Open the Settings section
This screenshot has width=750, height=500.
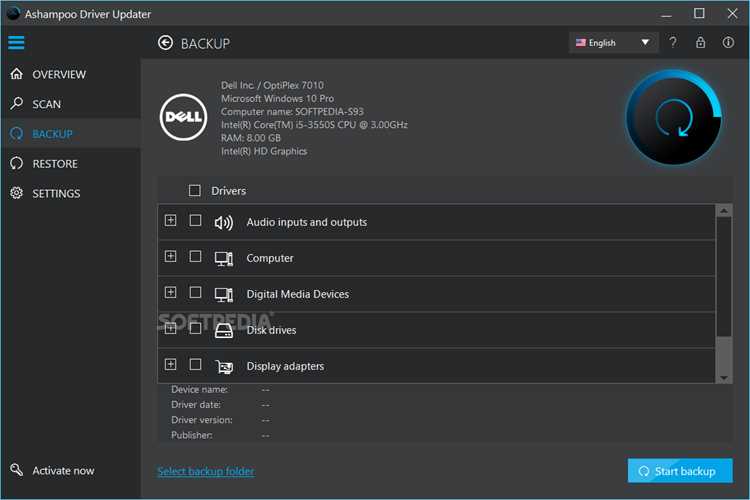71,193
